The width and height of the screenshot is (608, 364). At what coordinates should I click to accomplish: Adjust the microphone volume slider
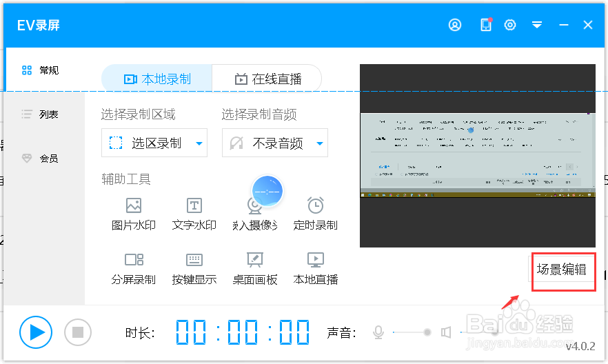[412, 332]
